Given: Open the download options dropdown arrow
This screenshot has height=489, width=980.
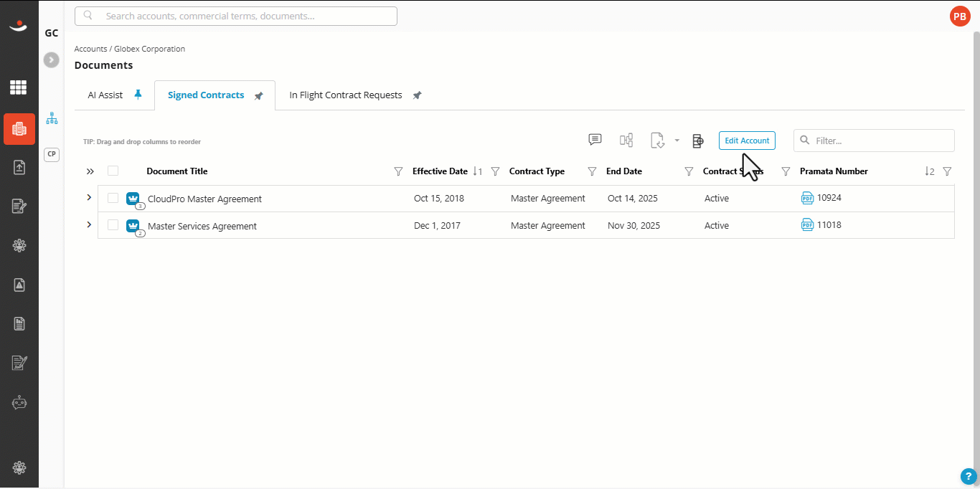Looking at the screenshot, I should [677, 141].
